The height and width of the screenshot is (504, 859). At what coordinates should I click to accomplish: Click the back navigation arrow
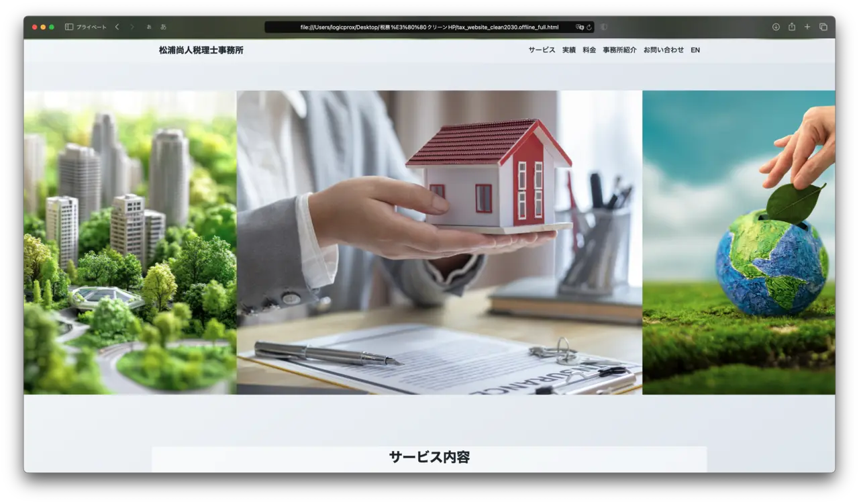(x=117, y=27)
